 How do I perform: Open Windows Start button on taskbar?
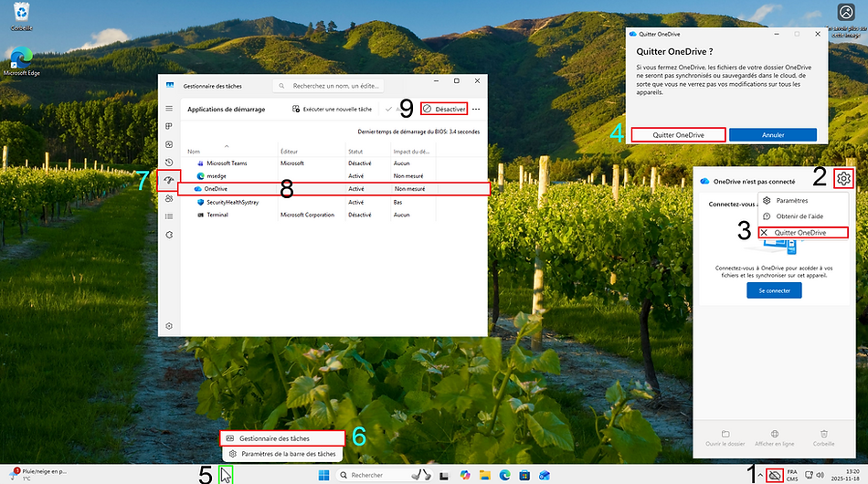(x=323, y=475)
